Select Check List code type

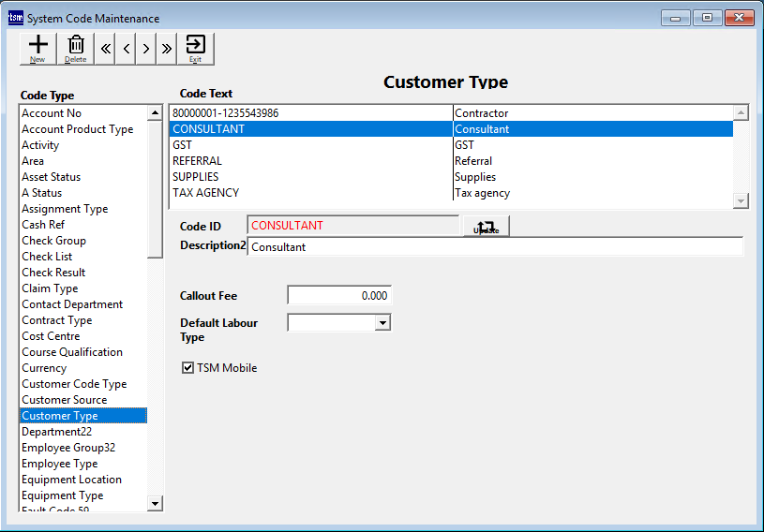[x=83, y=257]
